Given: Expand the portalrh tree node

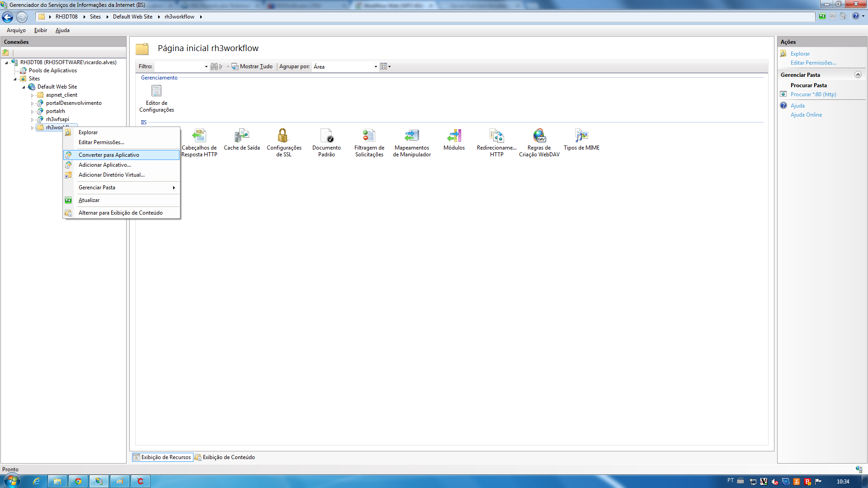Looking at the screenshot, I should (x=32, y=112).
